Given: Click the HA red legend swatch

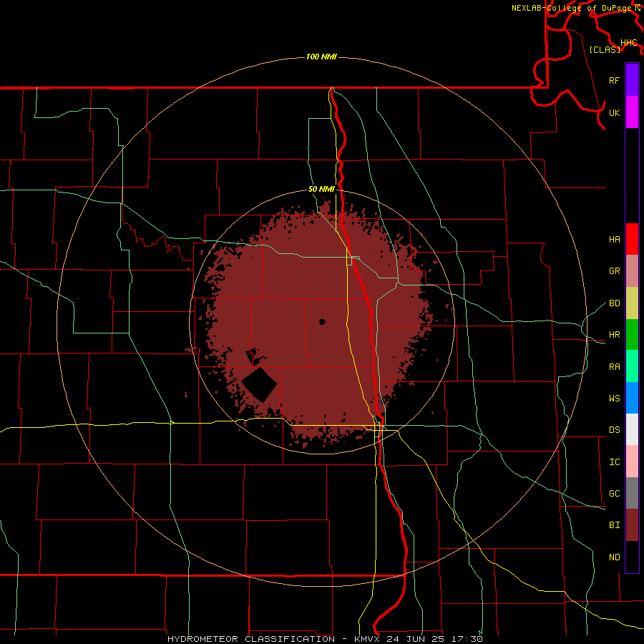Looking at the screenshot, I should tap(632, 239).
